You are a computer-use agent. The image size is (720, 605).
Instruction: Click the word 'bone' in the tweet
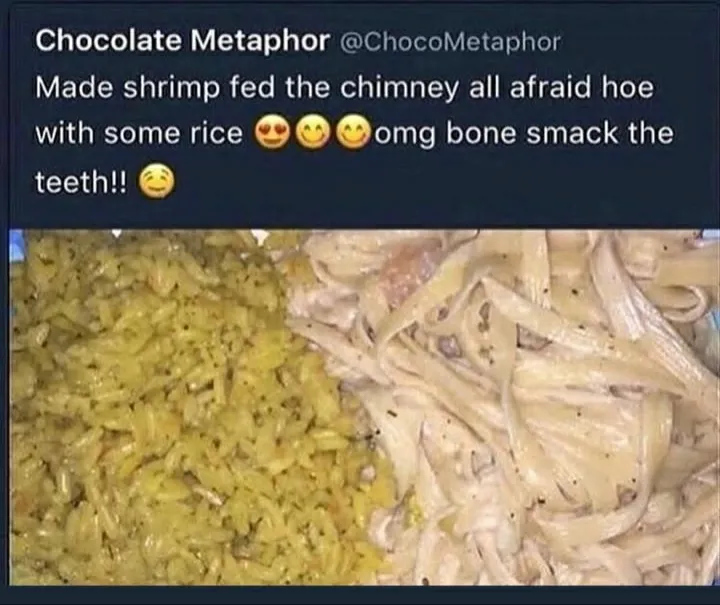(x=482, y=133)
